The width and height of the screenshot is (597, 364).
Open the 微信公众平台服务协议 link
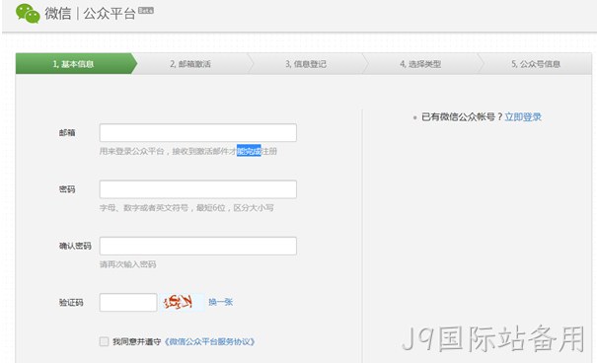[x=209, y=341]
